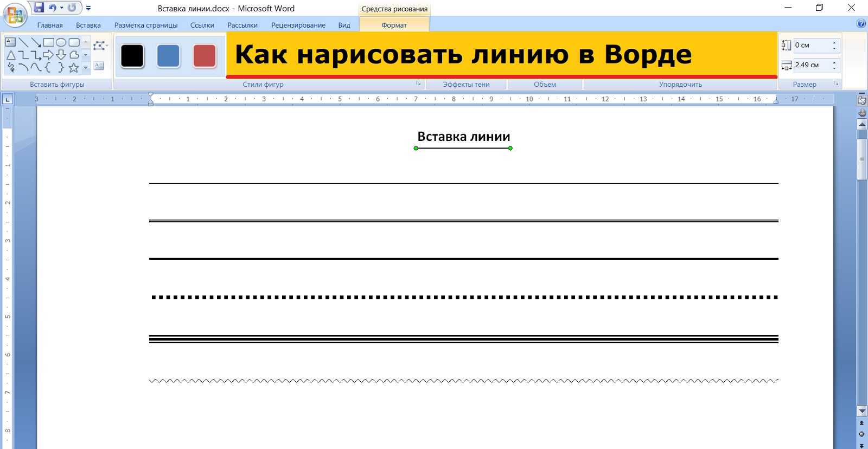The height and width of the screenshot is (449, 868).
Task: Increase shape height with up spinner
Action: pyautogui.click(x=834, y=42)
